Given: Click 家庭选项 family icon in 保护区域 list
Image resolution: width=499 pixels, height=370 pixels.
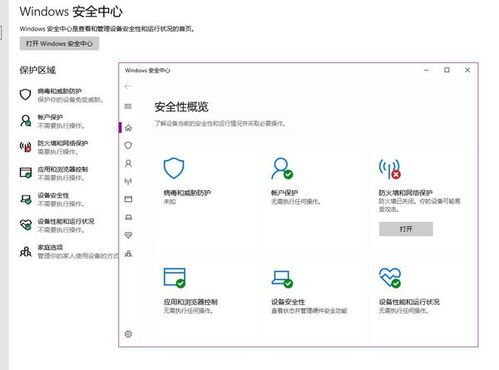Looking at the screenshot, I should (26, 251).
